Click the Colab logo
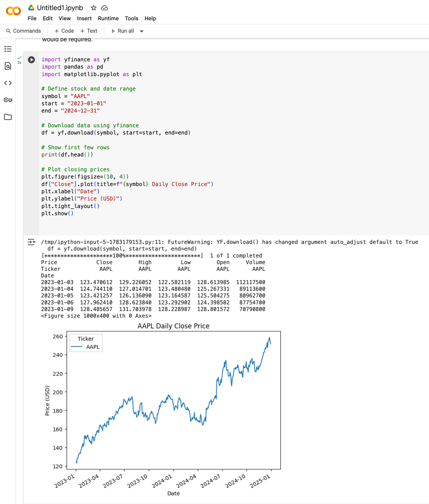The image size is (429, 504). point(13,11)
